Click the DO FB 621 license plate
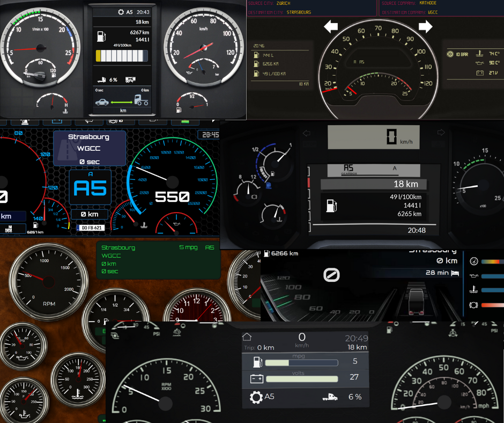504x423 pixels. [x=92, y=228]
